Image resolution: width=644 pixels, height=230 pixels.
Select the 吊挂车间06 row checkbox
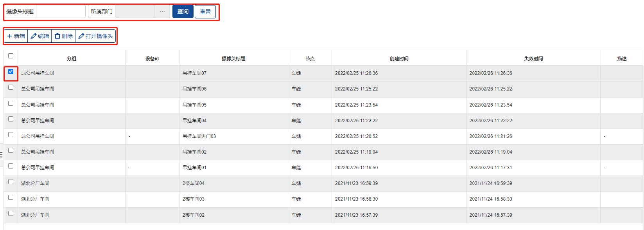11,87
